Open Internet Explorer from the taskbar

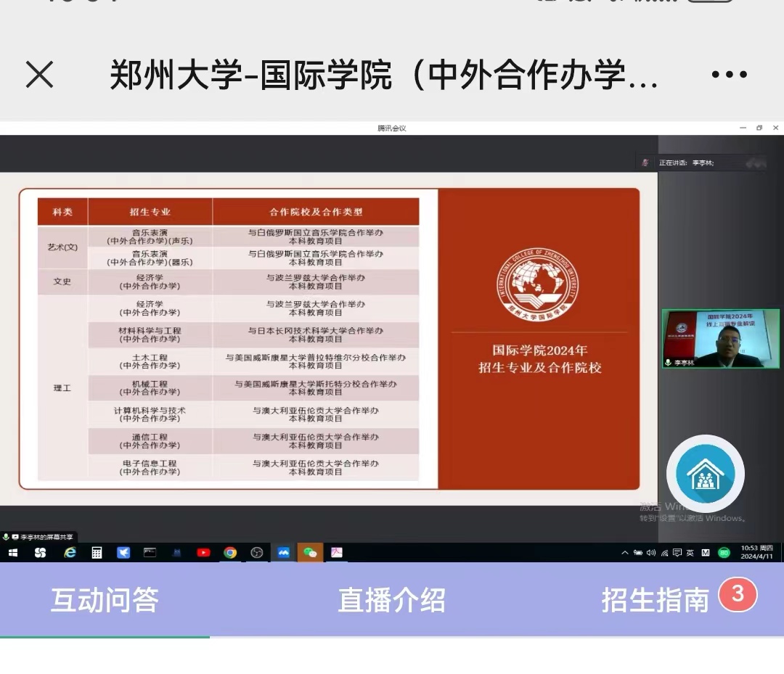click(70, 553)
